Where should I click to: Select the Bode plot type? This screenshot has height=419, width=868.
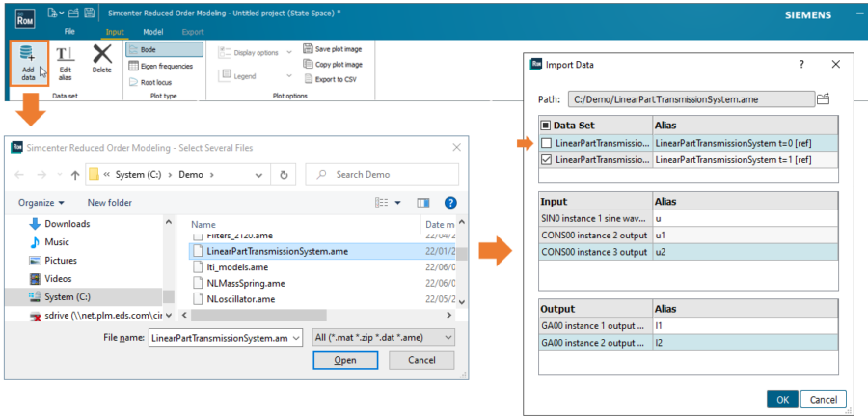pos(164,50)
